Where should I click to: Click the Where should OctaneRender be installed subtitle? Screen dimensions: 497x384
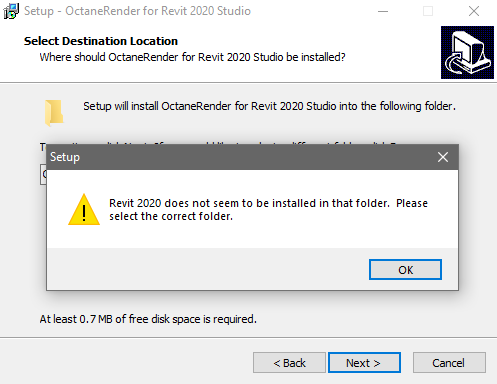click(192, 57)
